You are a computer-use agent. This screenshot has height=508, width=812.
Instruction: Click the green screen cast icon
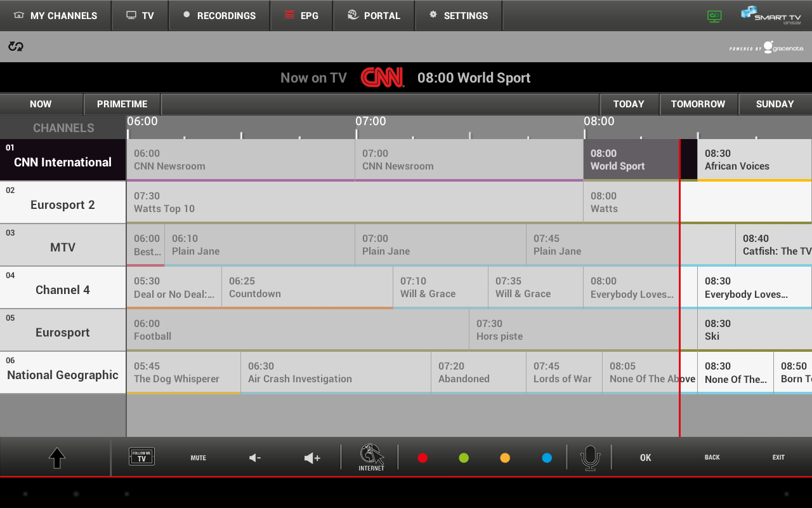[714, 16]
